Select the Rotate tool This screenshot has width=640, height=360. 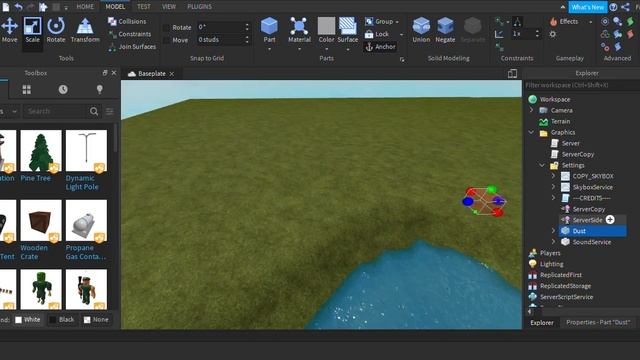[x=56, y=30]
